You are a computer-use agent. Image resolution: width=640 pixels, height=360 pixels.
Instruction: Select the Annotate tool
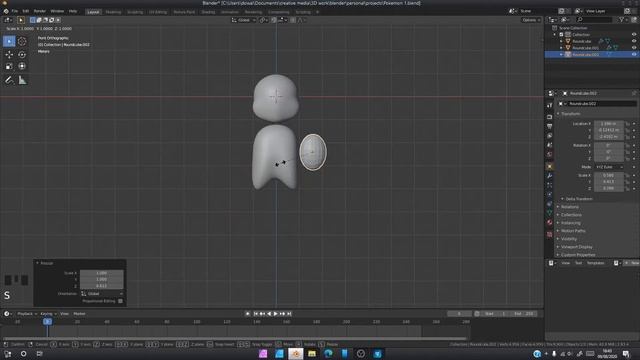coord(9,80)
